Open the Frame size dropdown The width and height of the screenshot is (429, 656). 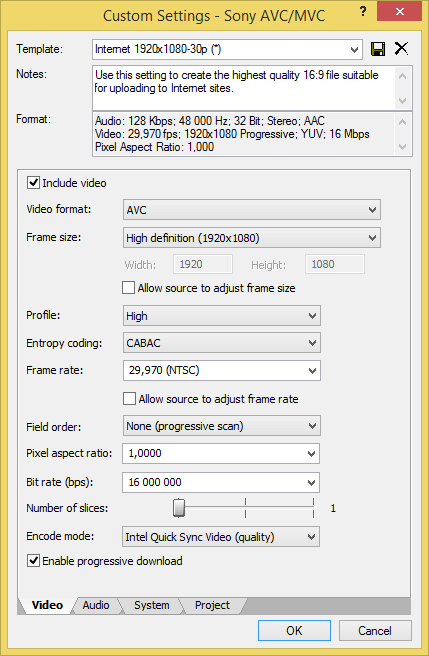point(252,238)
